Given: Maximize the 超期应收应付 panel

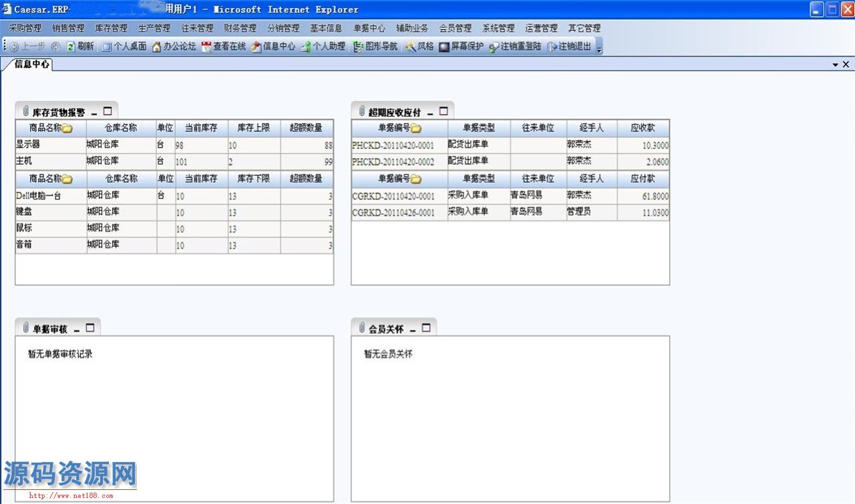Looking at the screenshot, I should [444, 111].
